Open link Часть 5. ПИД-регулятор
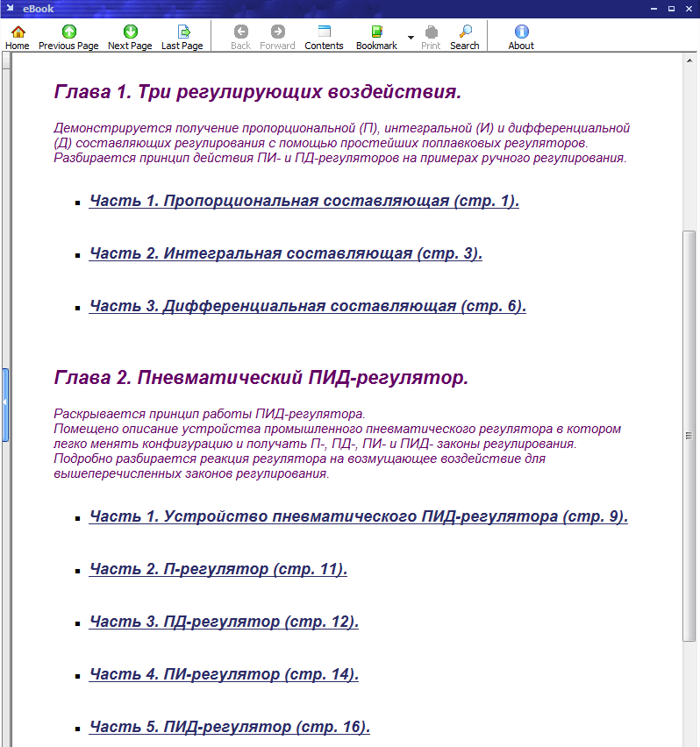 [x=229, y=727]
